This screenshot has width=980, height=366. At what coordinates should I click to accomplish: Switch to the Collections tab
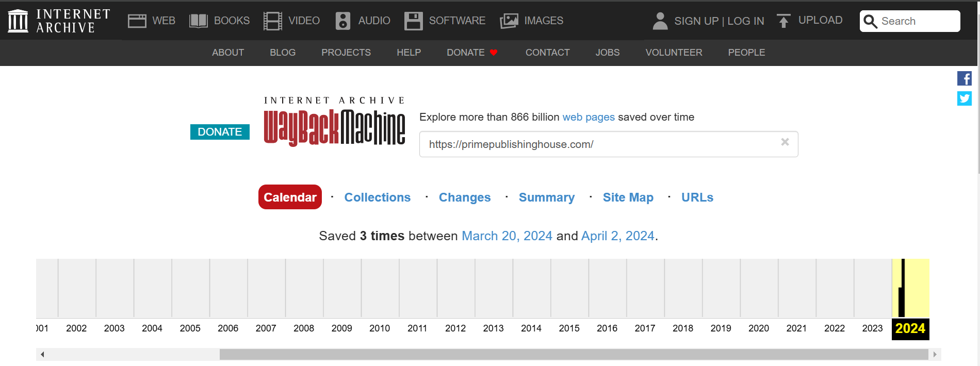click(378, 197)
